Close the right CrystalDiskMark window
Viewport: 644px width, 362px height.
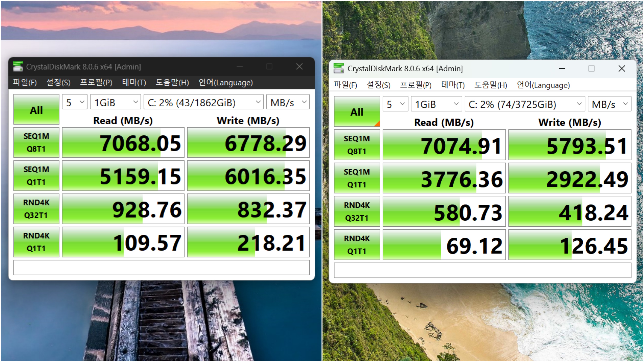622,68
